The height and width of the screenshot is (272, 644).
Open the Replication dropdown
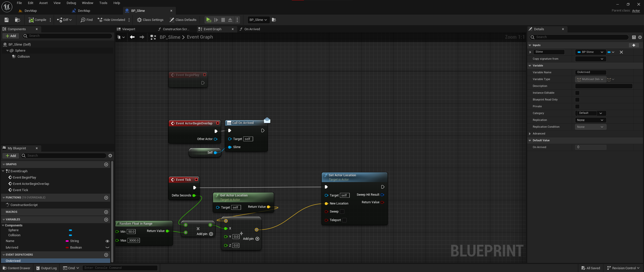click(590, 120)
